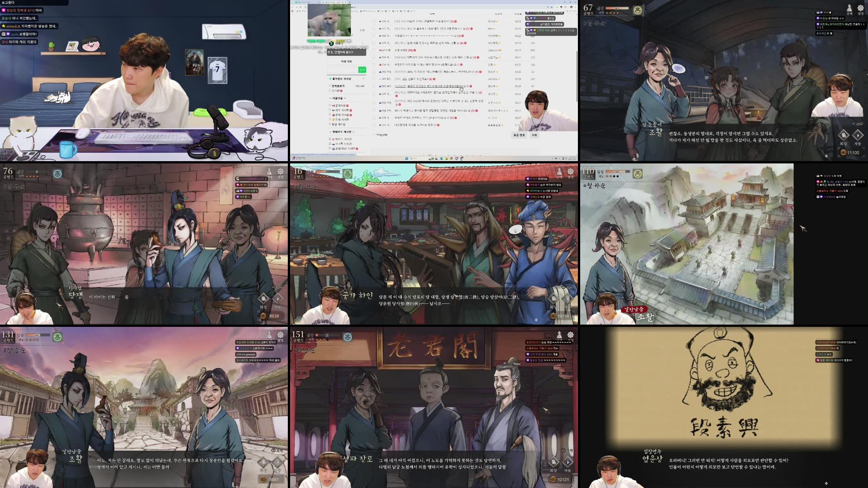Click the coin counter showing 8638

pyautogui.click(x=270, y=316)
